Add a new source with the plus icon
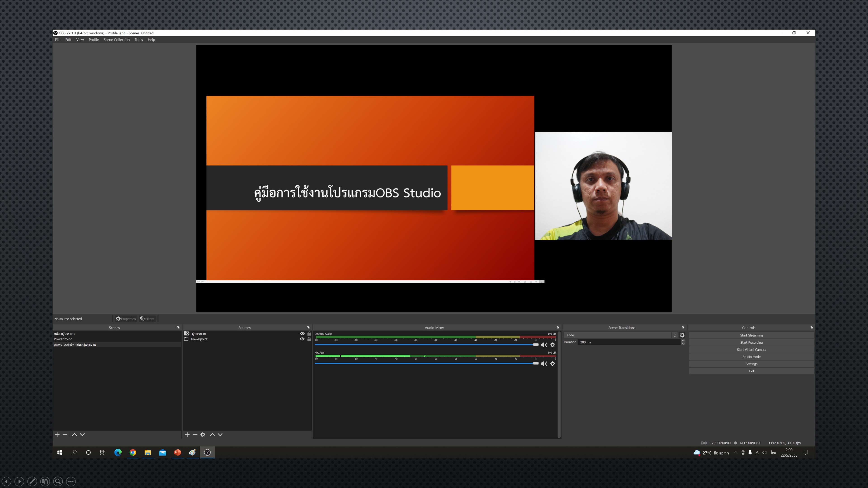Viewport: 868px width, 488px height. (187, 435)
